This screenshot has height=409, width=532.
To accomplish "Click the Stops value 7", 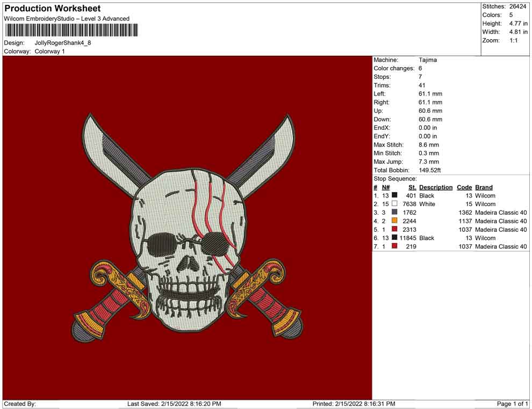I will 420,77.
